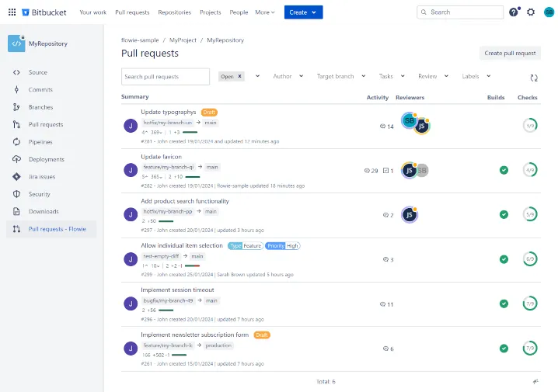Click the pin icon at bottom right
The image size is (558, 392).
[535, 381]
